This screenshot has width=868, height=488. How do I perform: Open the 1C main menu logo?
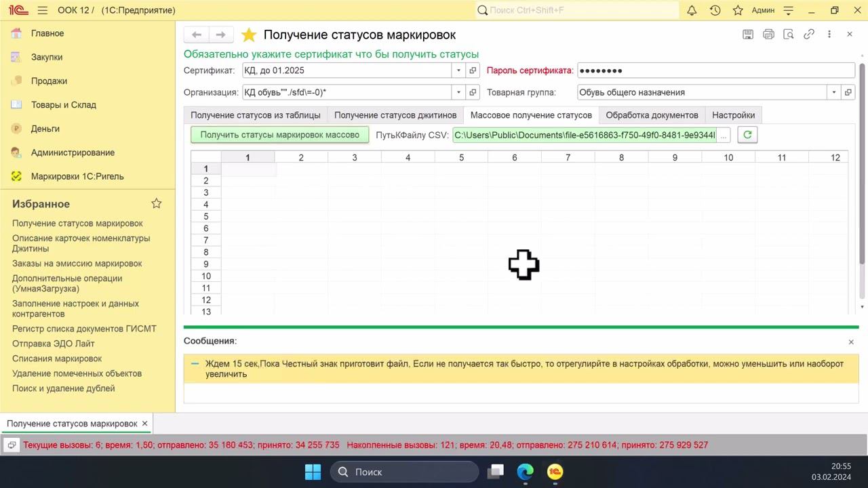[x=18, y=10]
